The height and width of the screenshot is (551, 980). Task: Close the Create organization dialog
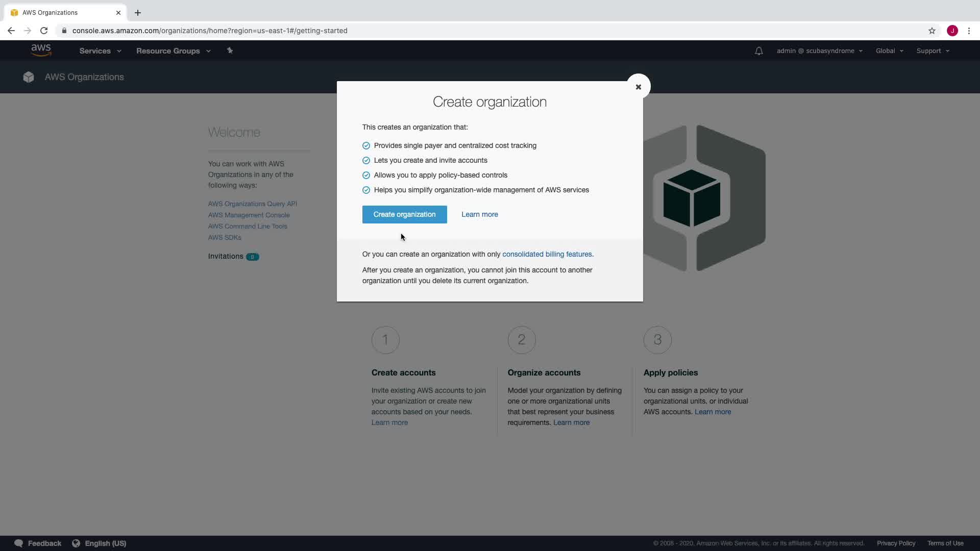638,87
